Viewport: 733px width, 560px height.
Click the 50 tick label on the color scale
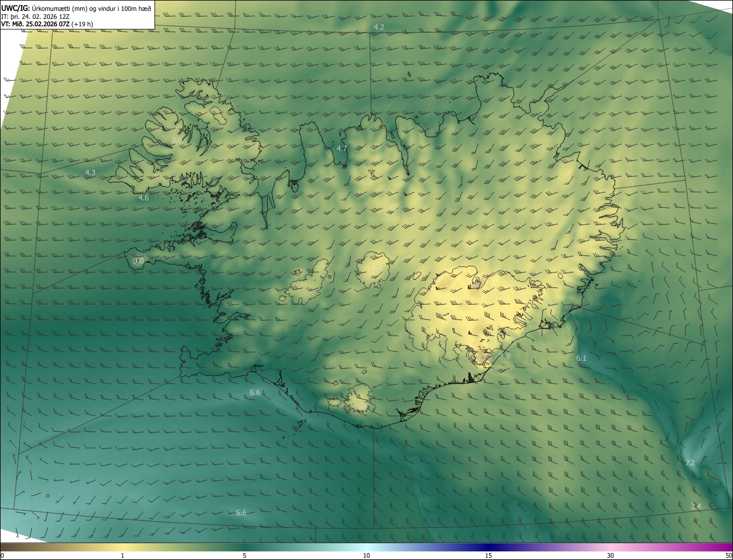click(x=728, y=555)
